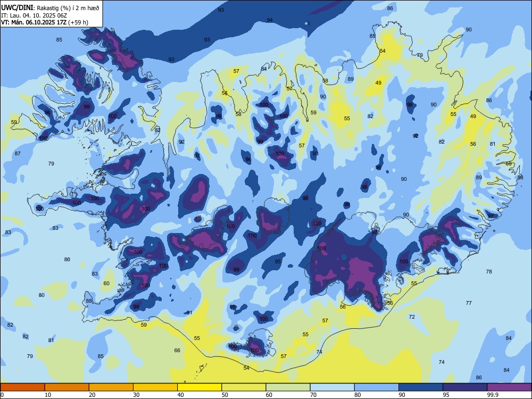The width and height of the screenshot is (532, 399).
Task: Click the "78" humidity value on the map
Action: point(489,271)
